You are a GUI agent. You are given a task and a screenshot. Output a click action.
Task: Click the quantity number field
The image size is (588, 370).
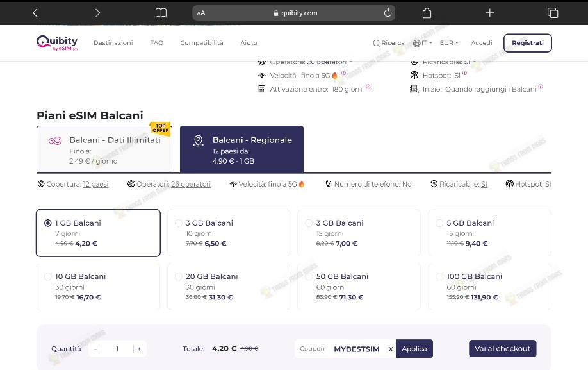point(117,349)
